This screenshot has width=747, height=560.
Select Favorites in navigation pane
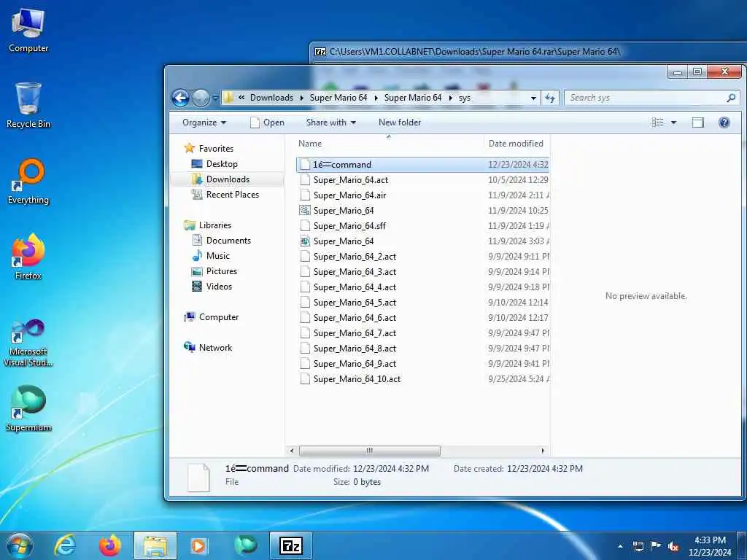pyautogui.click(x=216, y=149)
